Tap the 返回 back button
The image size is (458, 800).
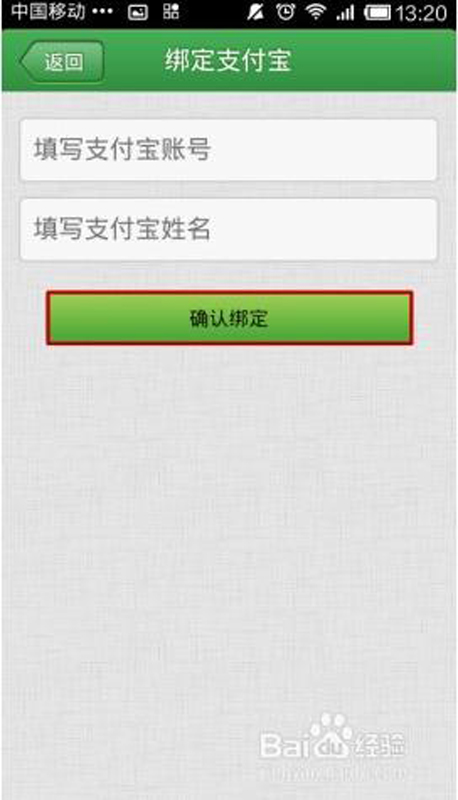tap(62, 62)
